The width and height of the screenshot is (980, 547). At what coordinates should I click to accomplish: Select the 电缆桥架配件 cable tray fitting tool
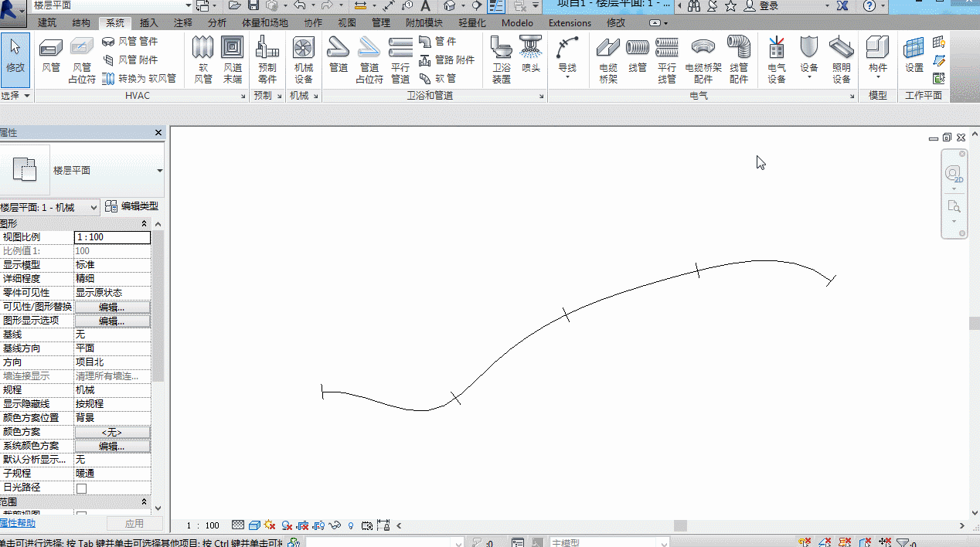pos(703,59)
